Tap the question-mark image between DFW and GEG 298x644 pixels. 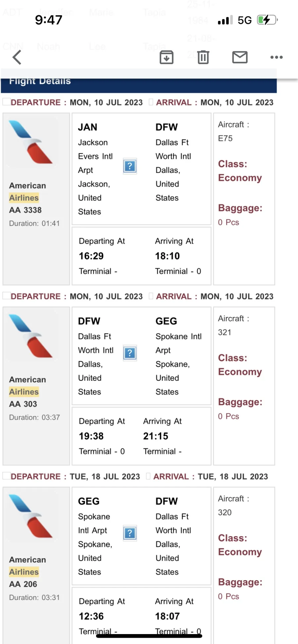click(x=130, y=353)
